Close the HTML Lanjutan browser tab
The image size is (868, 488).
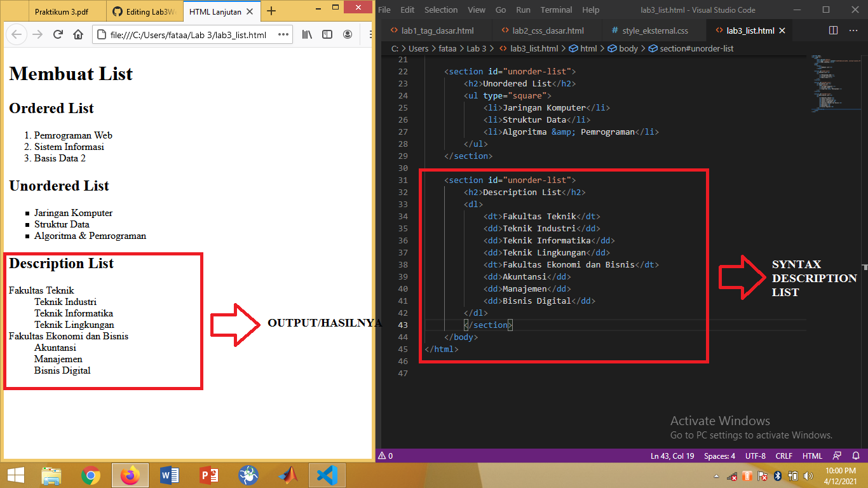tap(250, 11)
